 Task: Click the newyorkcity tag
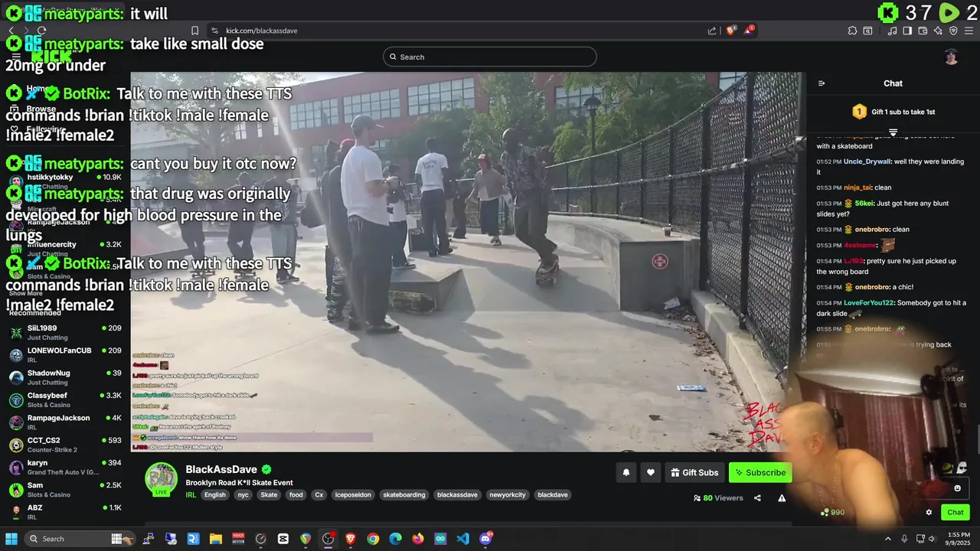508,495
